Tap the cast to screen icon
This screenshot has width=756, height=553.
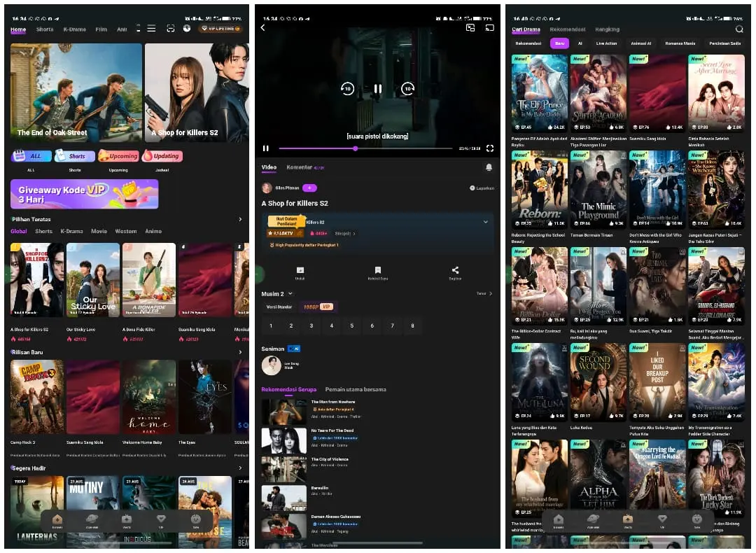click(490, 28)
